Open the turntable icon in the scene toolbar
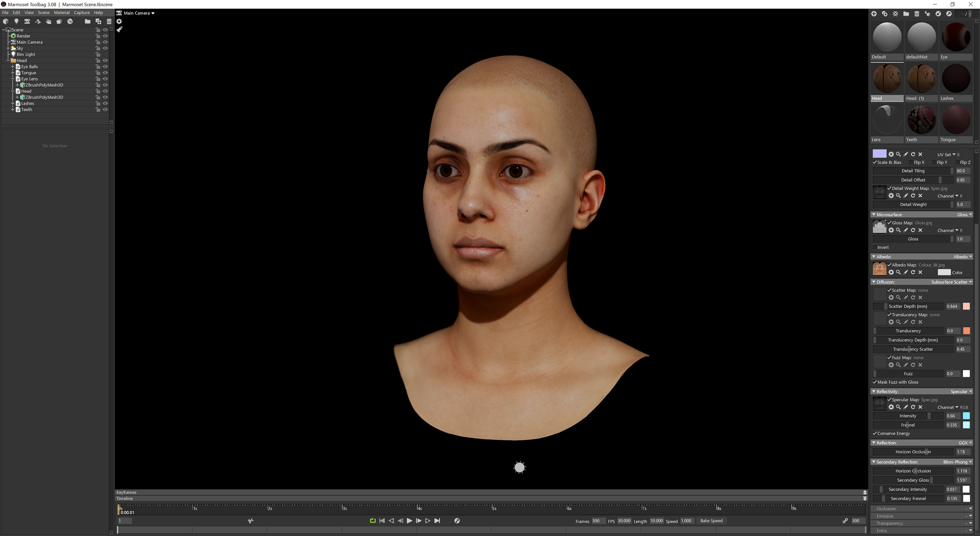Image resolution: width=980 pixels, height=536 pixels. click(x=70, y=22)
